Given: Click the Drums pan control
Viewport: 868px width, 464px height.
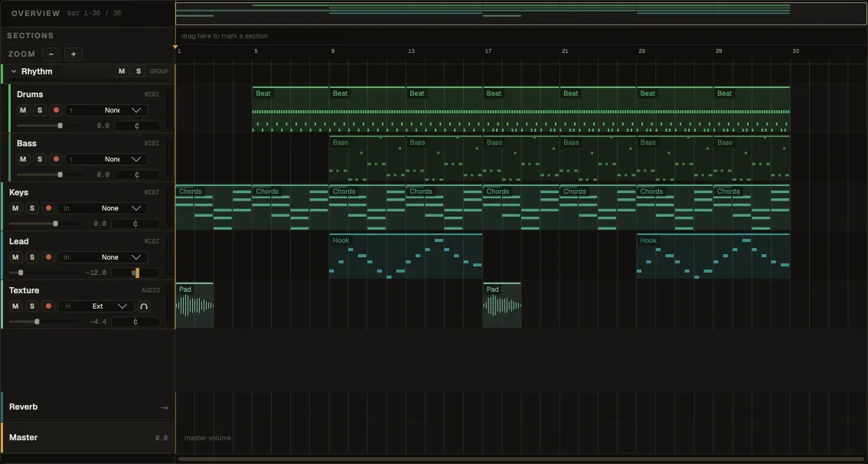Looking at the screenshot, I should point(137,126).
